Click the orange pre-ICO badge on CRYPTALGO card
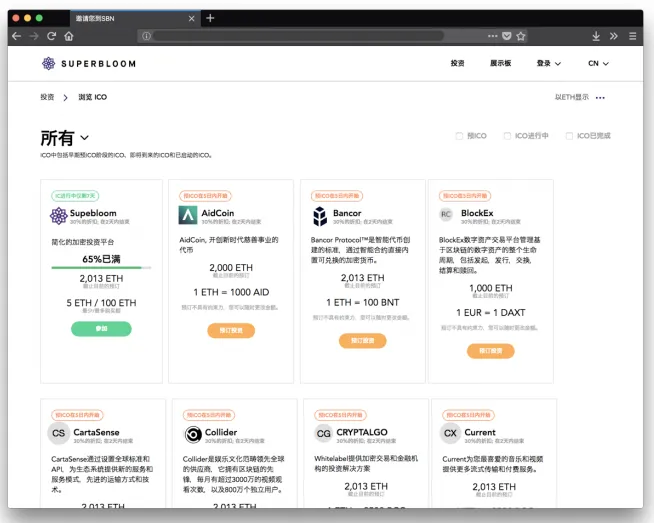 pos(340,415)
